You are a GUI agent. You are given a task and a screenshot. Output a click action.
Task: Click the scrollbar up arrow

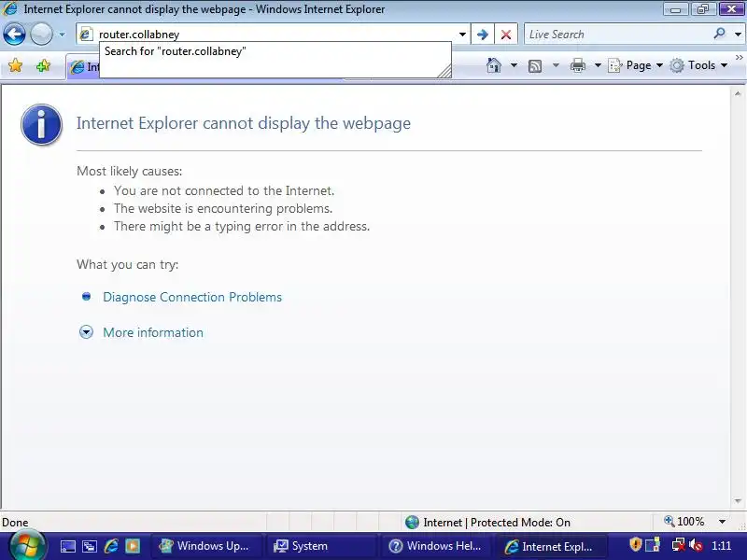[x=738, y=94]
